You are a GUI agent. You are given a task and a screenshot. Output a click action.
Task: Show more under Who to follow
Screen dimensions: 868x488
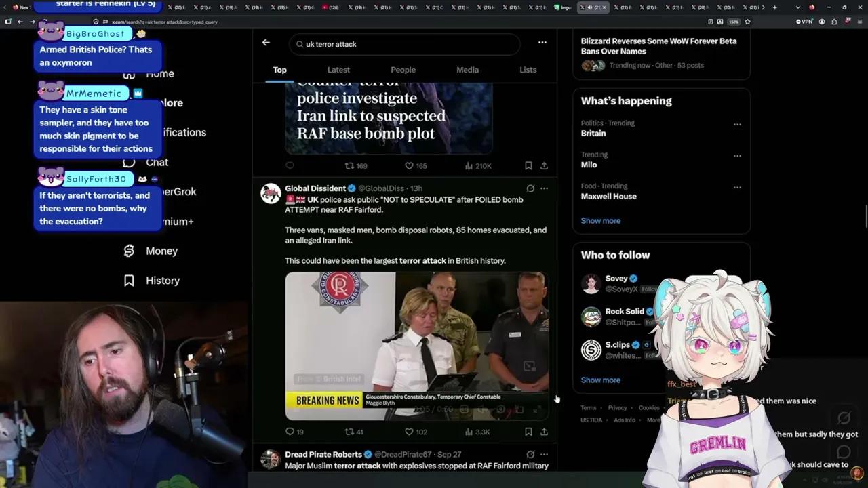tap(600, 380)
